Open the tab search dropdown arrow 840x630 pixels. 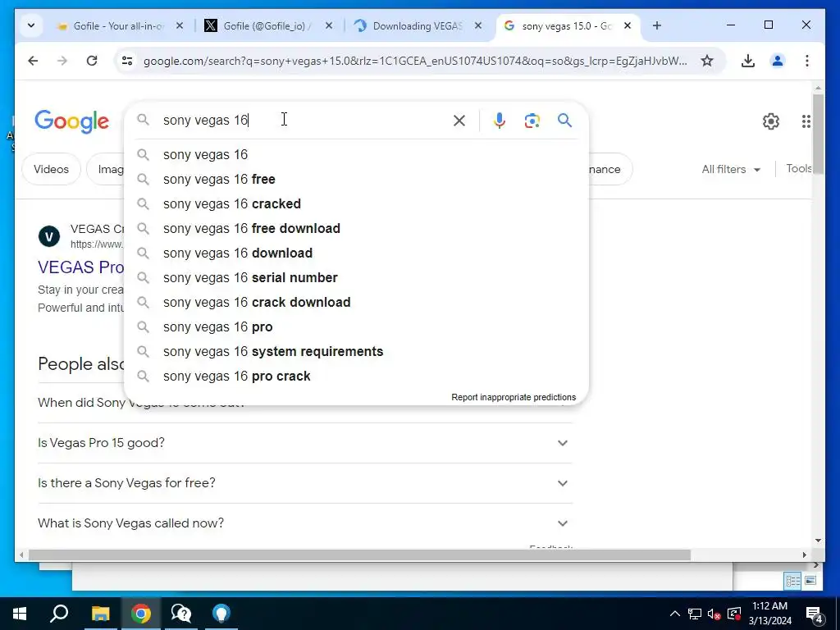pyautogui.click(x=31, y=25)
